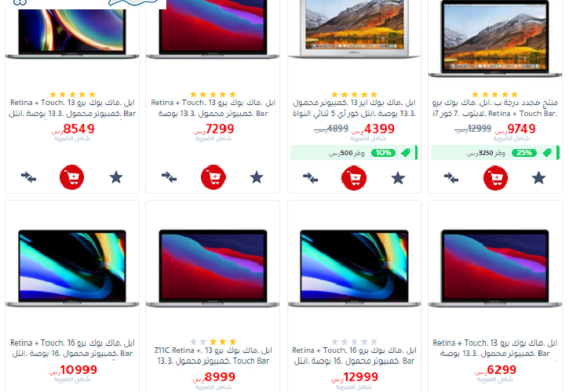Click the 25% discount badge on refurbished MacBook
Image resolution: width=569 pixels, height=392 pixels.
click(x=524, y=153)
